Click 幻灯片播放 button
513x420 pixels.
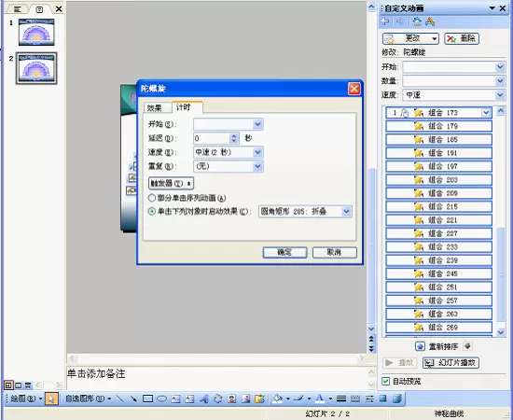[x=451, y=363]
